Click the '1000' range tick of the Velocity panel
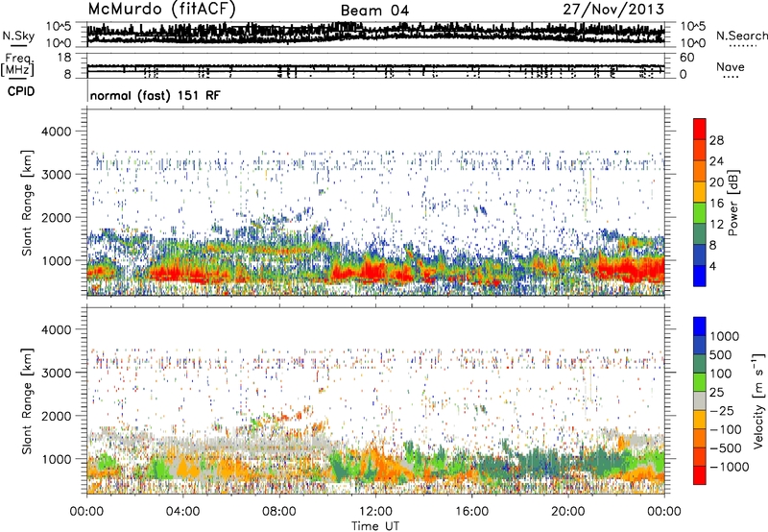768x532 pixels. (56, 459)
